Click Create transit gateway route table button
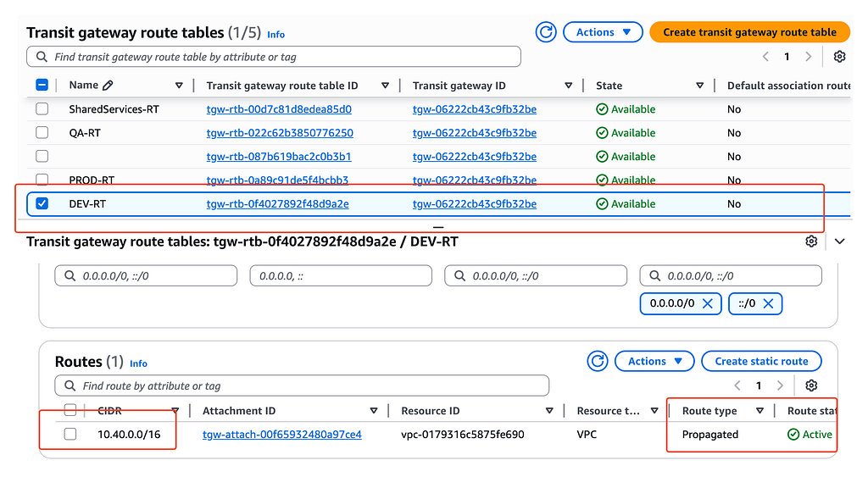This screenshot has width=868, height=477. [x=749, y=32]
